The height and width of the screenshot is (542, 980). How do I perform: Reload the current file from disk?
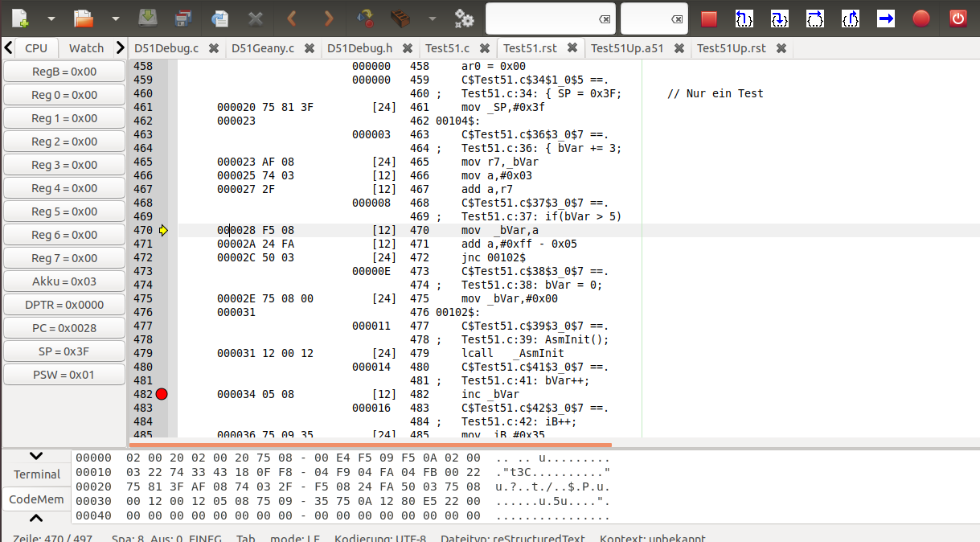point(219,18)
